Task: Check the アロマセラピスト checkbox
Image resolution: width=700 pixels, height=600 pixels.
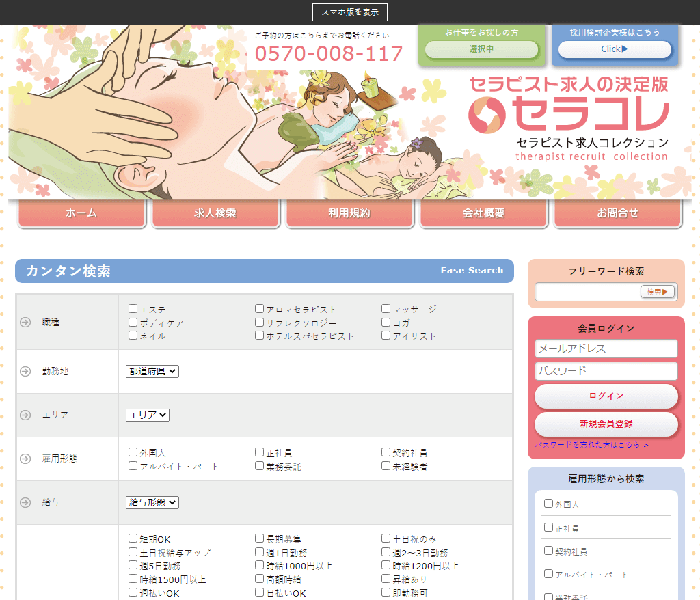Action: point(259,308)
